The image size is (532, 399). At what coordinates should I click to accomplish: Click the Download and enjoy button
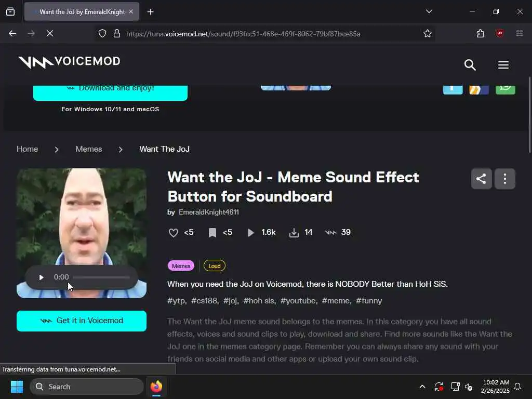pos(110,92)
